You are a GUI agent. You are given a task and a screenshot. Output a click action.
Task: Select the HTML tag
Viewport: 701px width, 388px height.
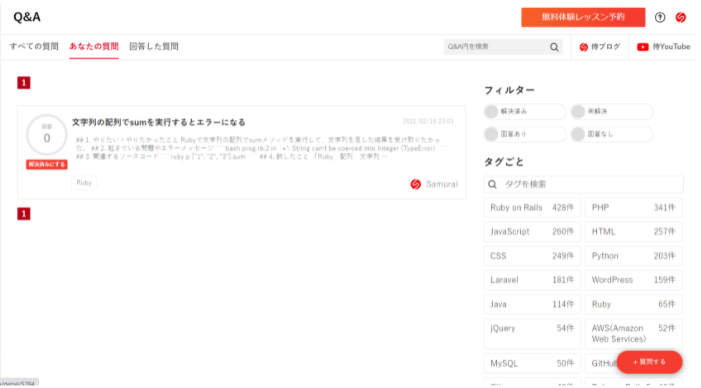pyautogui.click(x=633, y=232)
